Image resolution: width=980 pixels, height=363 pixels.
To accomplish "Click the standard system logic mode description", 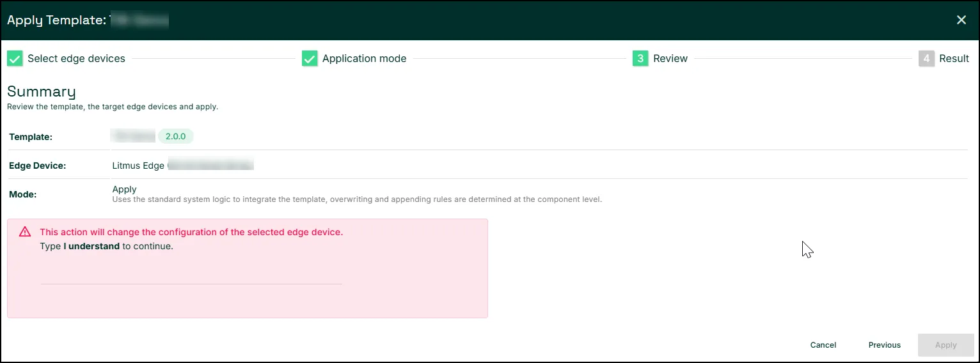I will (x=357, y=199).
